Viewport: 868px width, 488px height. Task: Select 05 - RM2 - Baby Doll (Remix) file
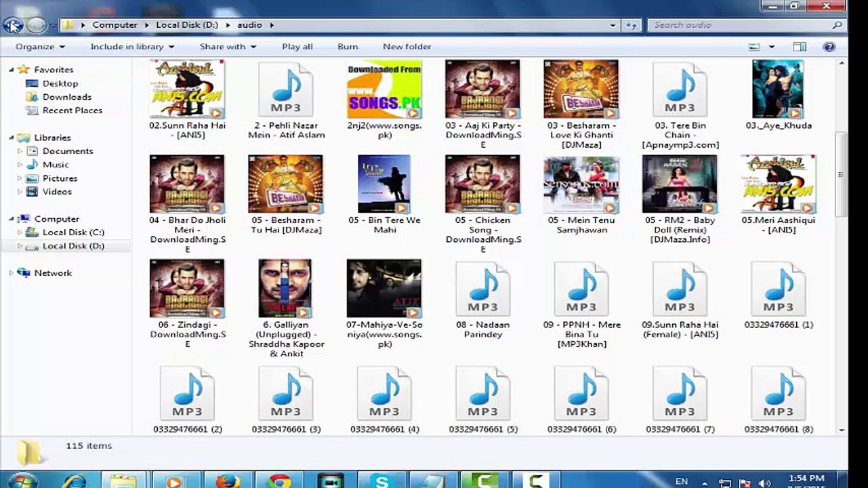(x=680, y=184)
